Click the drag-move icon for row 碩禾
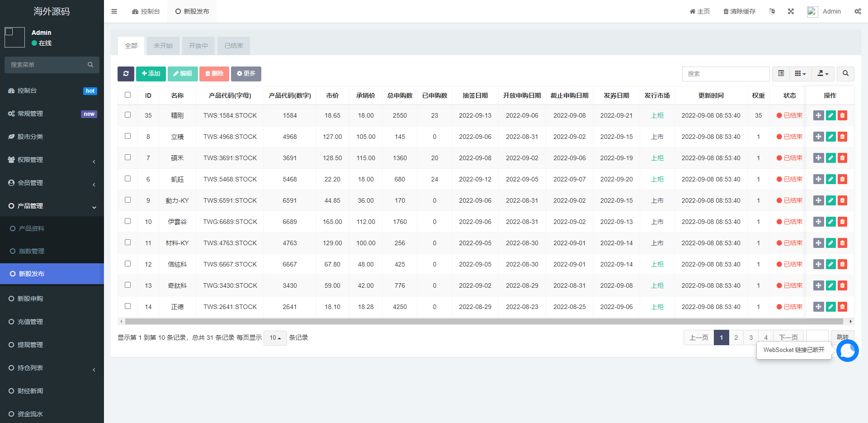 coord(818,158)
